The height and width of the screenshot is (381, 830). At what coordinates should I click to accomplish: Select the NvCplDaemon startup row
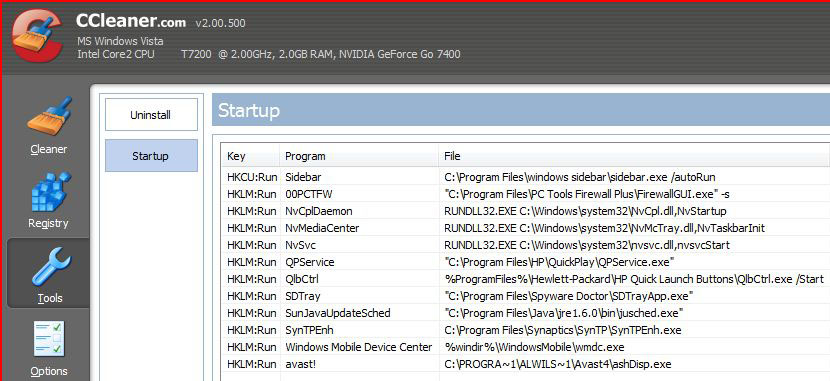point(526,211)
